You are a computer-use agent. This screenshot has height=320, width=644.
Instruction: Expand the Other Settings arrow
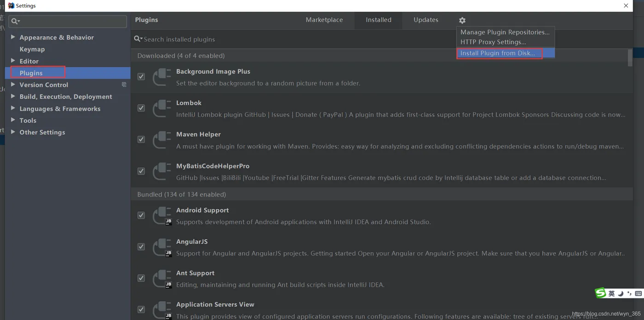coord(13,132)
